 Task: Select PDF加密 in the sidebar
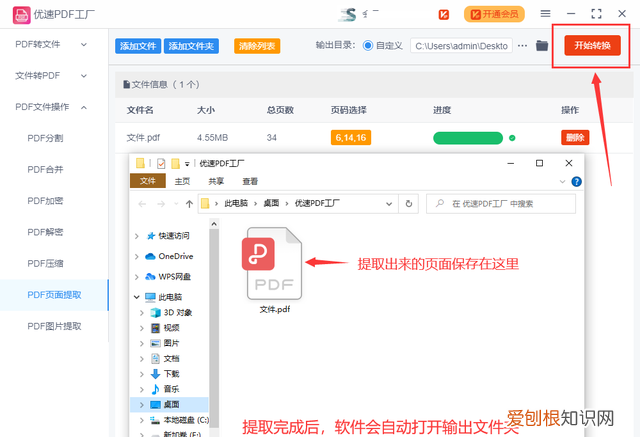coord(45,201)
